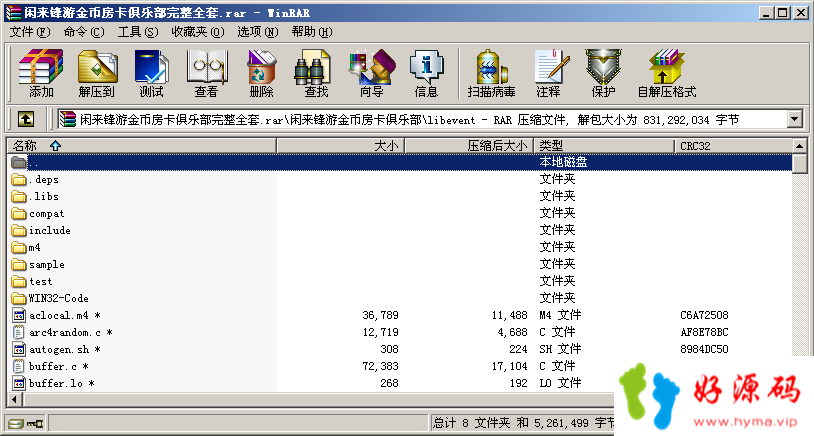Select the compat folder icon
This screenshot has width=814, height=436.
[19, 213]
